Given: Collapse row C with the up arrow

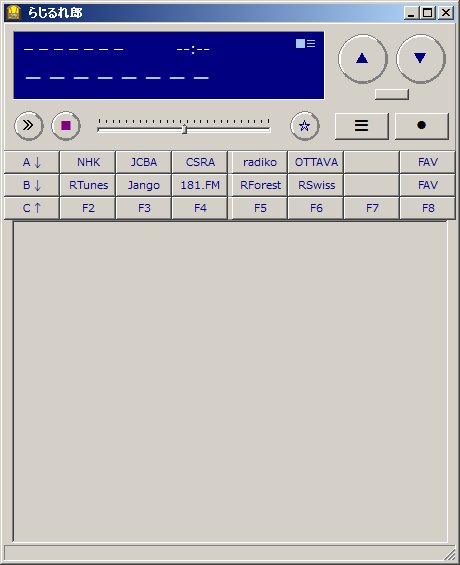Looking at the screenshot, I should click(32, 208).
